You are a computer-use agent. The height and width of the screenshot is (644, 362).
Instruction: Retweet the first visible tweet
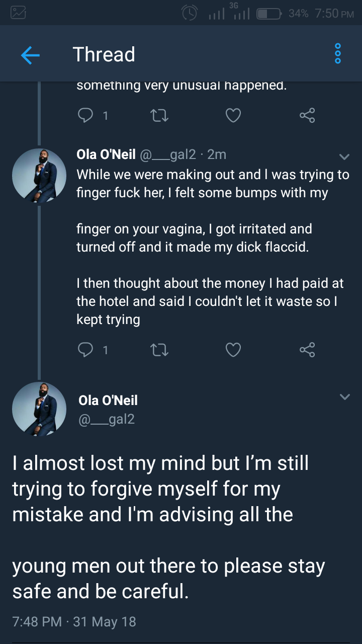(159, 116)
